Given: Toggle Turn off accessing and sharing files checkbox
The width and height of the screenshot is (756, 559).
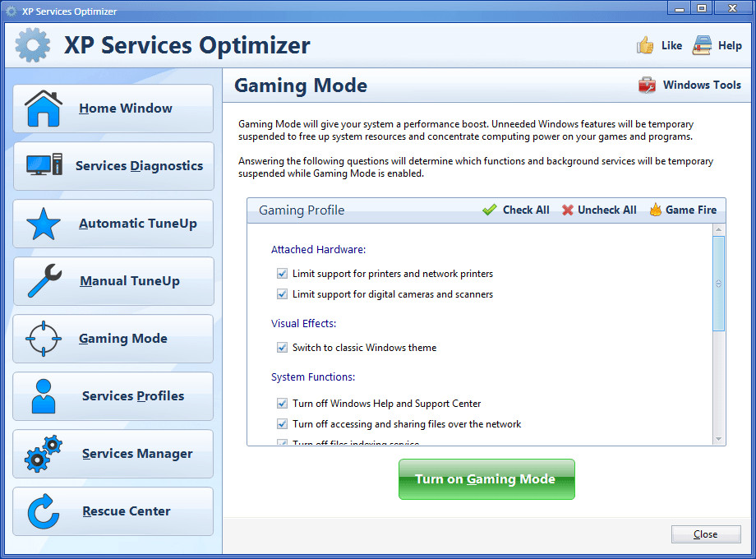Looking at the screenshot, I should tap(282, 424).
